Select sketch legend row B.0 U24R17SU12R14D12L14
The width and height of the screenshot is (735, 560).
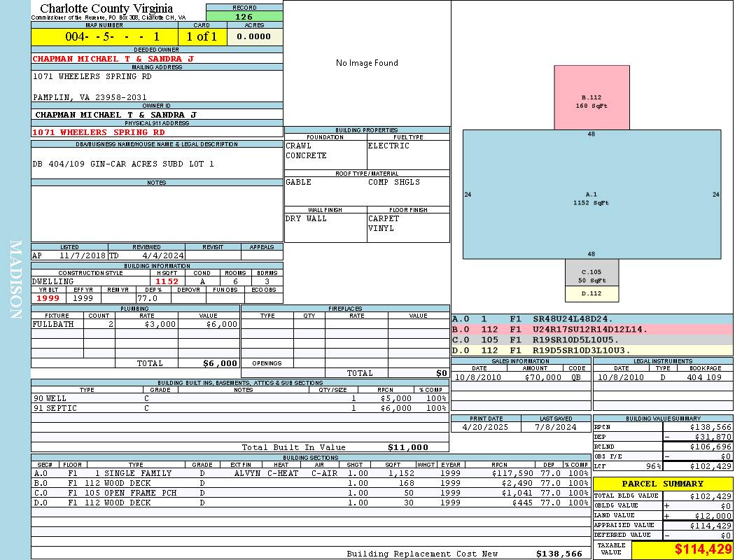point(592,330)
